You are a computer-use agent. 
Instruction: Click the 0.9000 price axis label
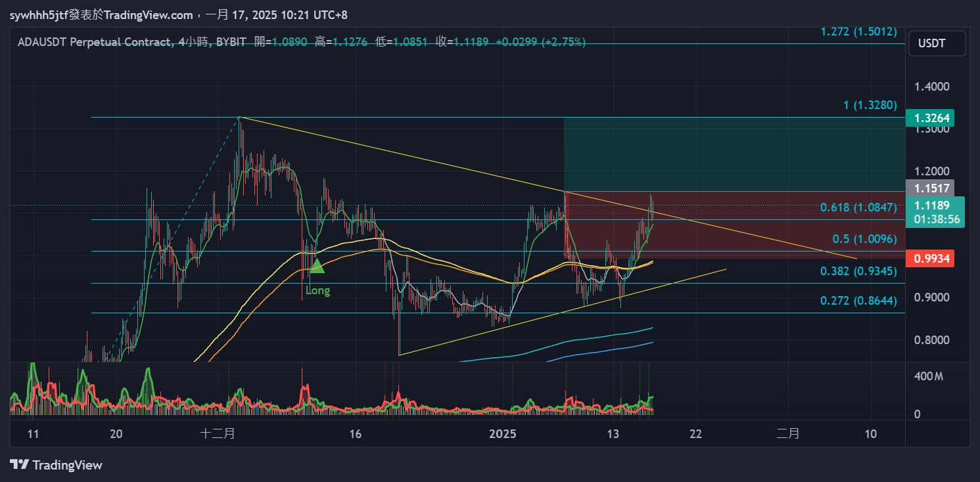pos(931,297)
